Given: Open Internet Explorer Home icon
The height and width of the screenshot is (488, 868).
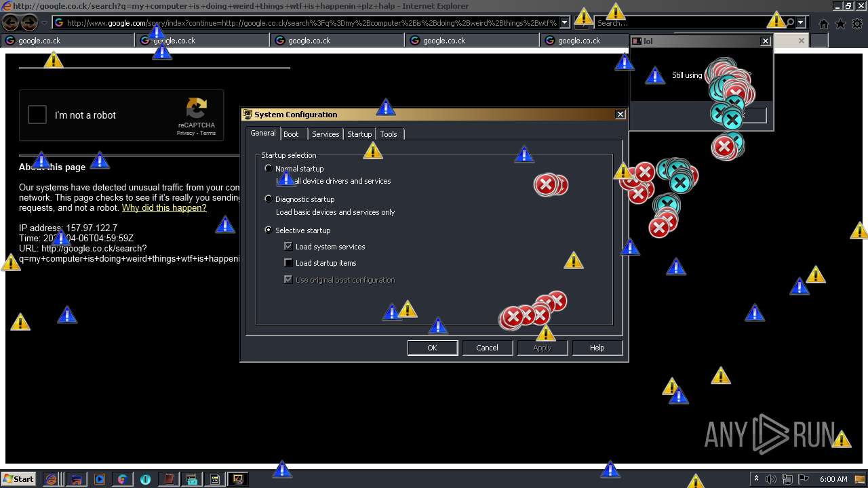Looking at the screenshot, I should [x=823, y=24].
